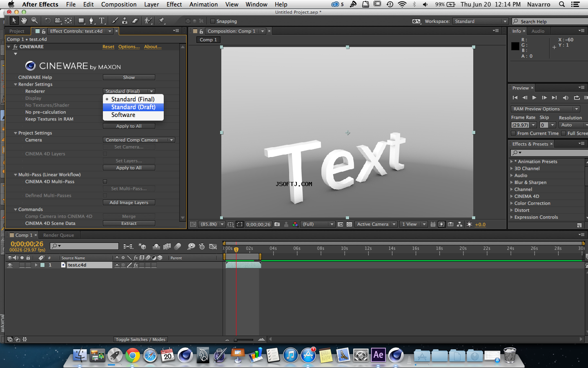
Task: Mute audio in the Preview panel
Action: tap(566, 98)
